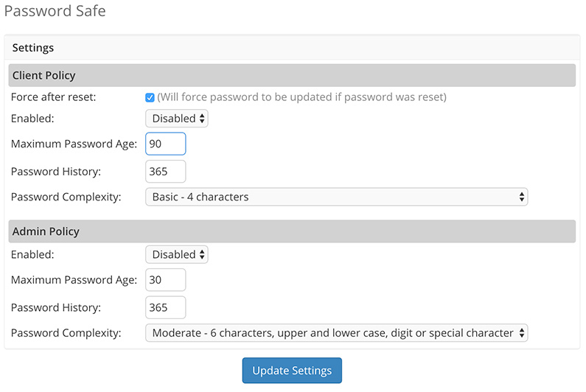Click the 'Force after reset:' label
This screenshot has height=392, width=586.
click(x=53, y=97)
